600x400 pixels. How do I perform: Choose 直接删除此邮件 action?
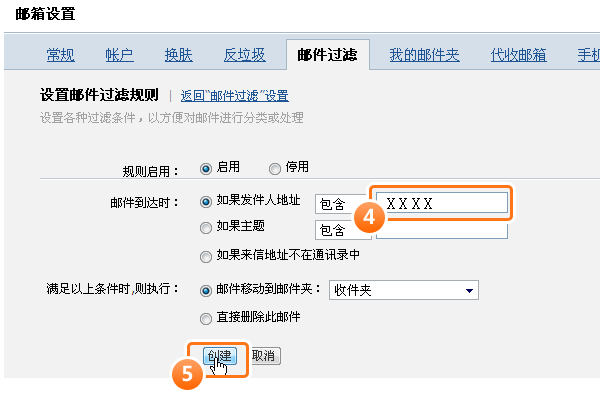(x=206, y=317)
